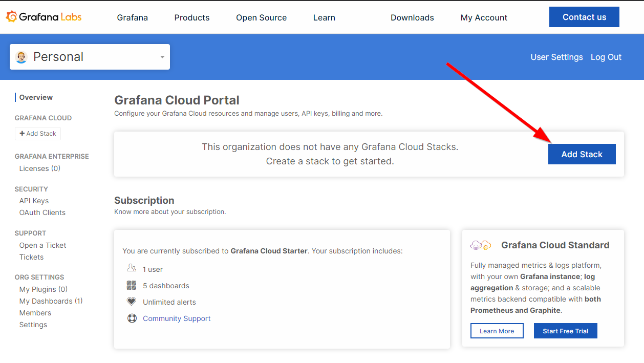Click the dashboards grid icon
This screenshot has width=644, height=363.
pos(132,286)
